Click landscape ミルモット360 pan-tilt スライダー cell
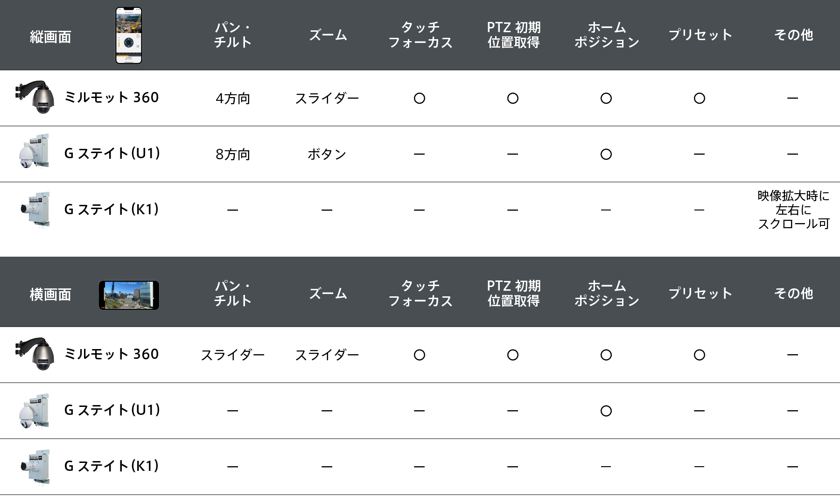Image resolution: width=840 pixels, height=504 pixels. (233, 355)
